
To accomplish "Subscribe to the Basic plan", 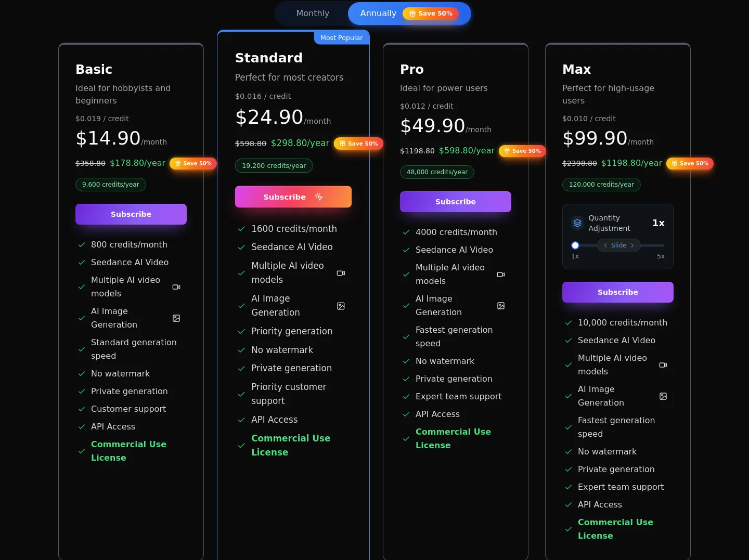I will 131,214.
